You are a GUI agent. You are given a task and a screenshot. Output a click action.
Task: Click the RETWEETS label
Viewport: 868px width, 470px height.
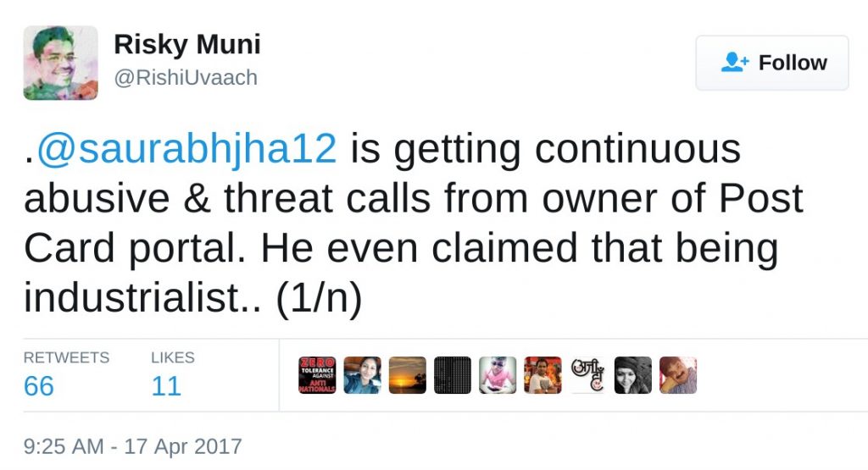click(66, 357)
